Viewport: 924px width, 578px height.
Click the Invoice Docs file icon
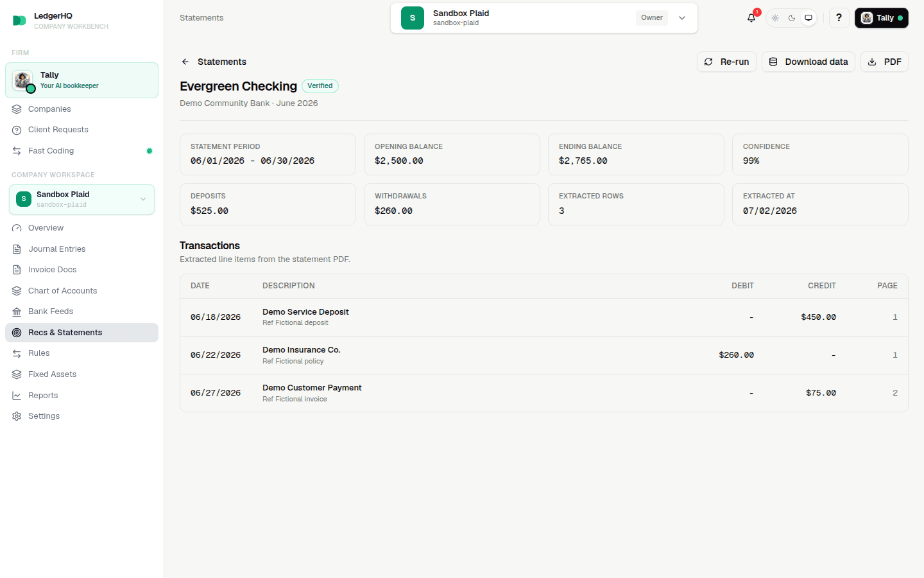17,270
